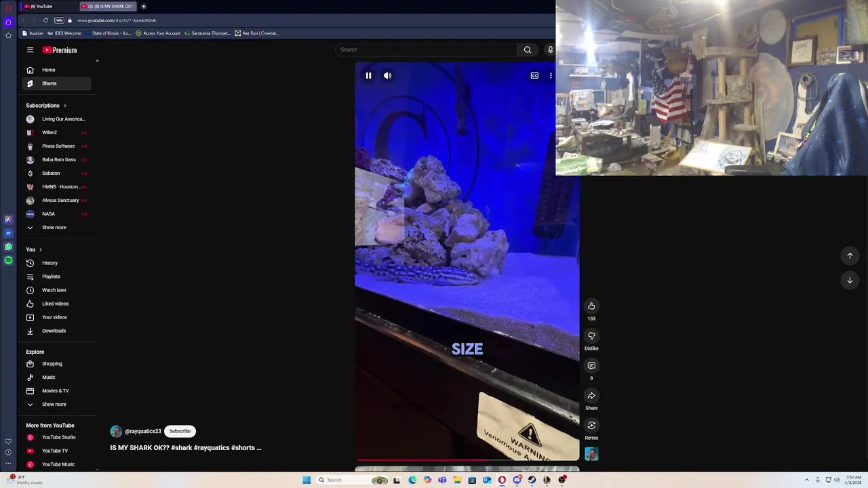The height and width of the screenshot is (488, 868).
Task: Open the Pirate Software subscription
Action: click(58, 146)
